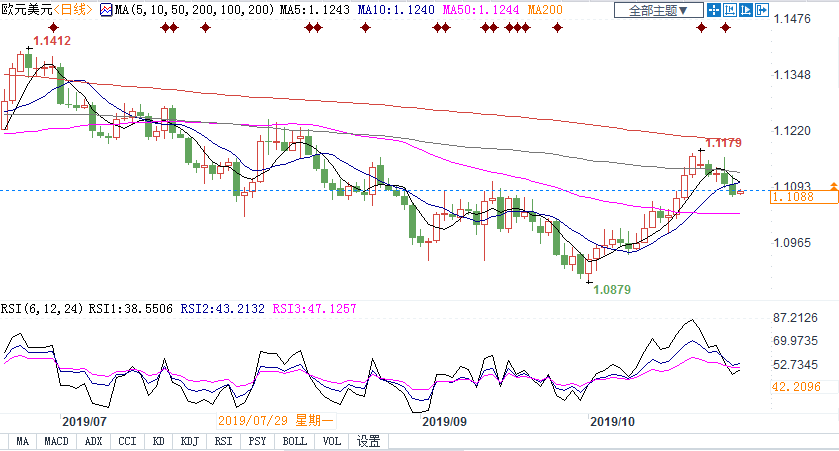839x451 pixels.
Task: Switch to the MACD indicator tab
Action: pyautogui.click(x=55, y=441)
